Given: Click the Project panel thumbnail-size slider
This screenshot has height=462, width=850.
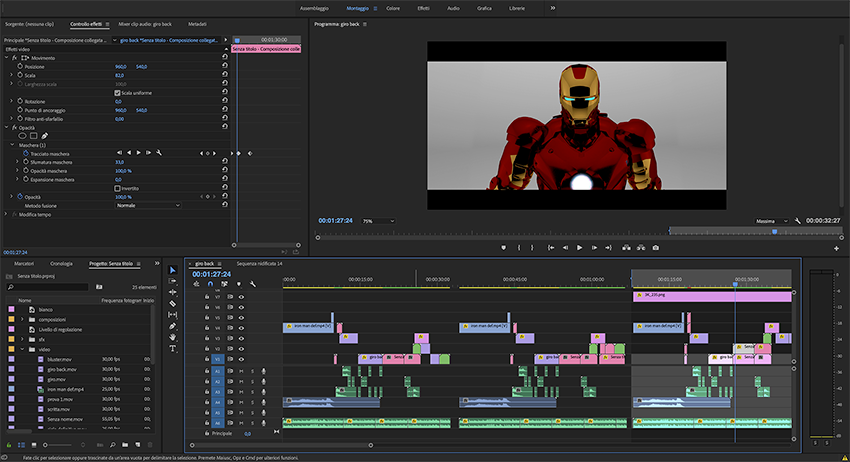Looking at the screenshot, I should 59,445.
